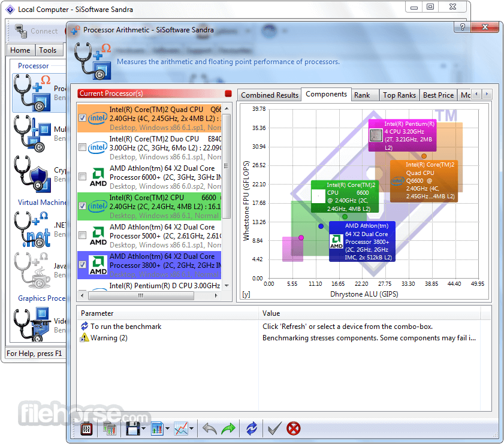
Task: Click the blue Athlon 3800+ data point
Action: [321, 226]
